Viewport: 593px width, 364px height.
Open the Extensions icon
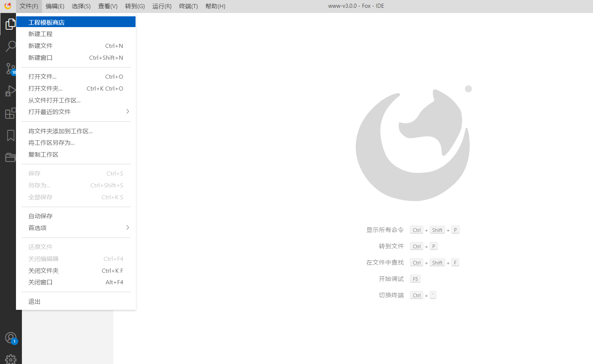tap(10, 113)
